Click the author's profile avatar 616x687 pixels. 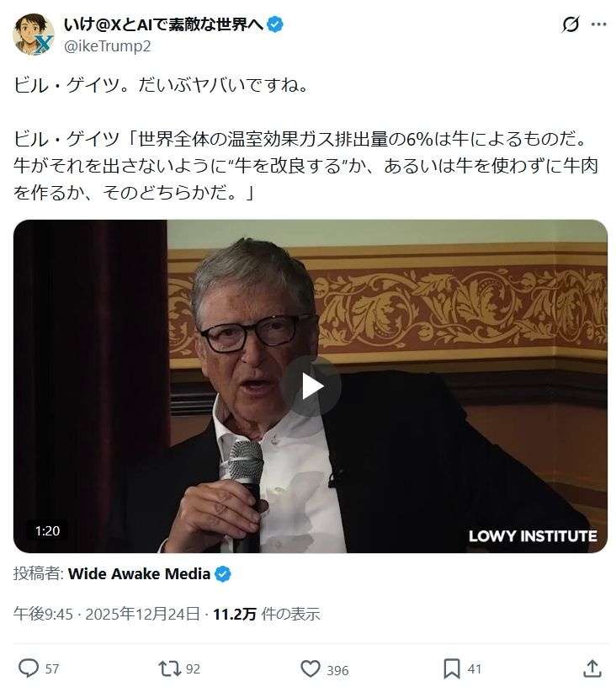point(34,35)
